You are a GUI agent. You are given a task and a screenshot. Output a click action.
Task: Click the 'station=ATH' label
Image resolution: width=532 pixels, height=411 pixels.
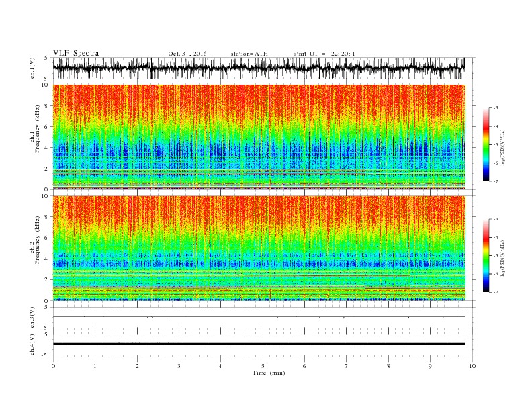click(x=249, y=54)
